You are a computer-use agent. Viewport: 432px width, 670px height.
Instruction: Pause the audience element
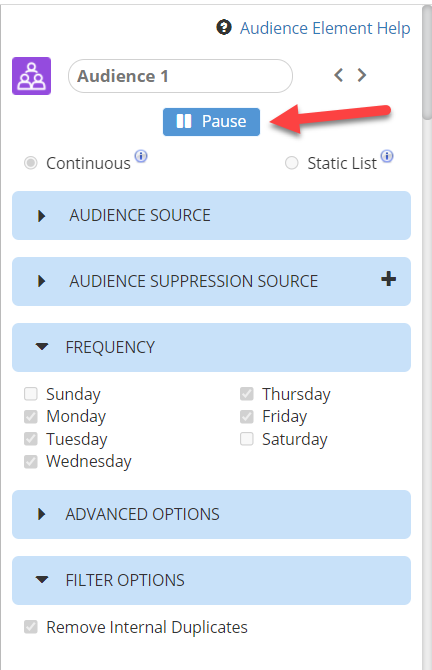[x=211, y=122]
